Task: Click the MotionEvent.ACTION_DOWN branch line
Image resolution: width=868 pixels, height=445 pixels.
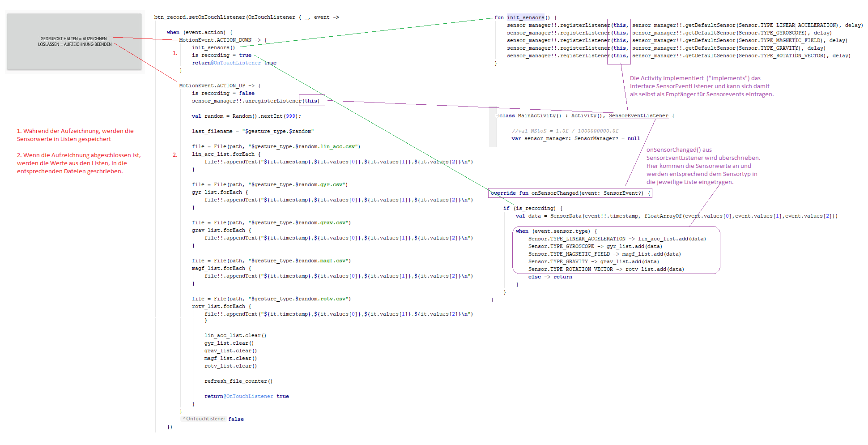Action: coord(223,40)
